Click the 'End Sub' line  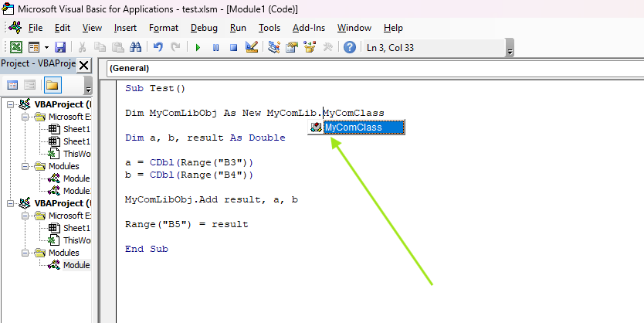click(147, 249)
